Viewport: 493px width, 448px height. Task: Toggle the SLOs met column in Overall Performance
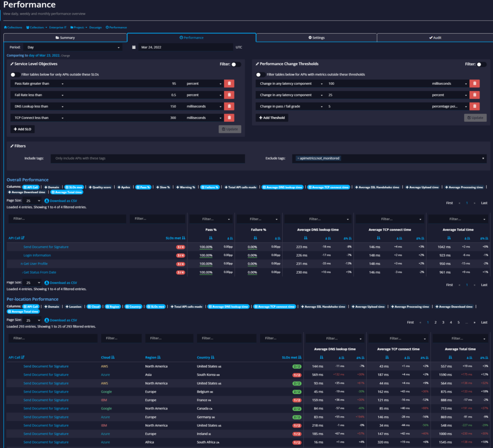(x=74, y=187)
